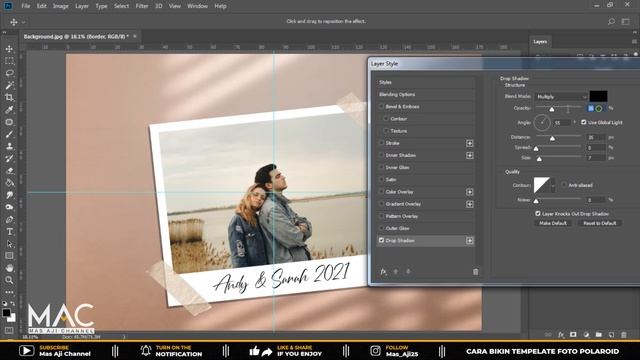Viewport: 640px width, 360px height.
Task: Select the Brush tool
Action: (x=9, y=134)
